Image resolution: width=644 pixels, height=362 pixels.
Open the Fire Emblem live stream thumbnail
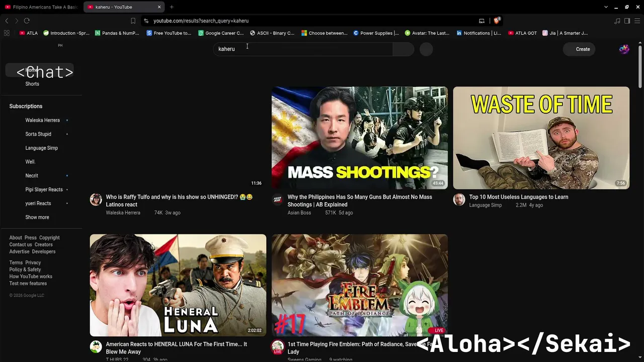pos(360,285)
